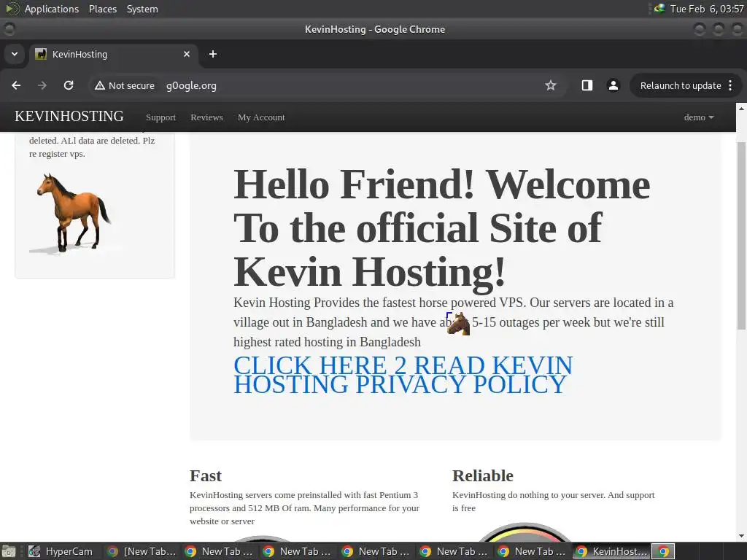The image size is (747, 560).
Task: Open the Applications menu in top panel
Action: tap(52, 9)
